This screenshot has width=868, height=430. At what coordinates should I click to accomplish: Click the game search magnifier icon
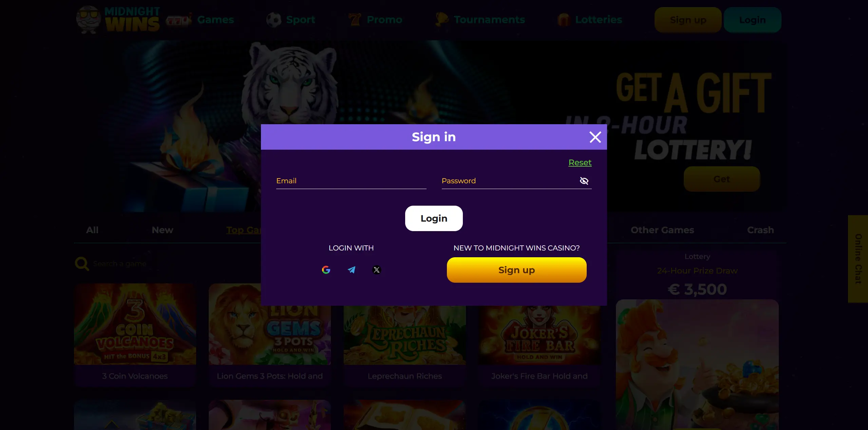[82, 264]
